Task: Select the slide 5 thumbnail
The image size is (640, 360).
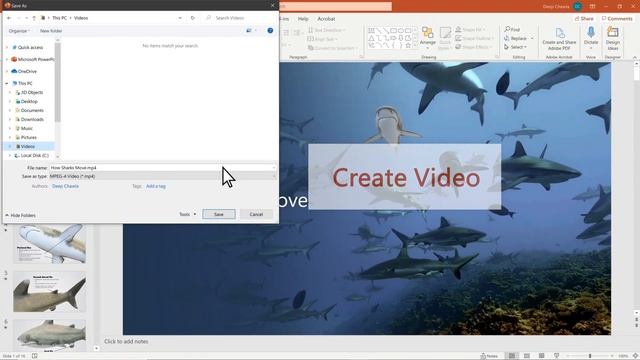Action: click(x=50, y=292)
